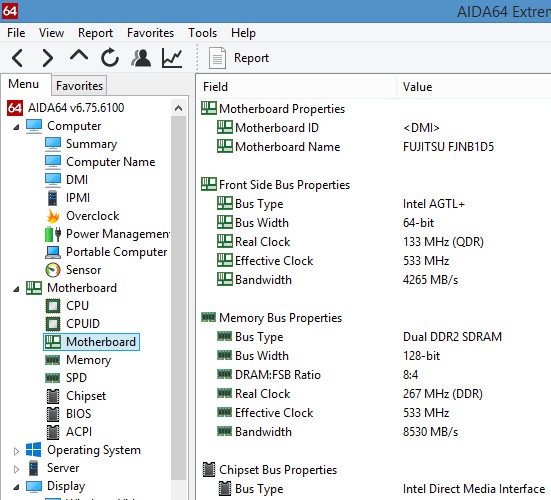Expand the Server tree node
Image resolution: width=551 pixels, height=500 pixels.
[16, 469]
